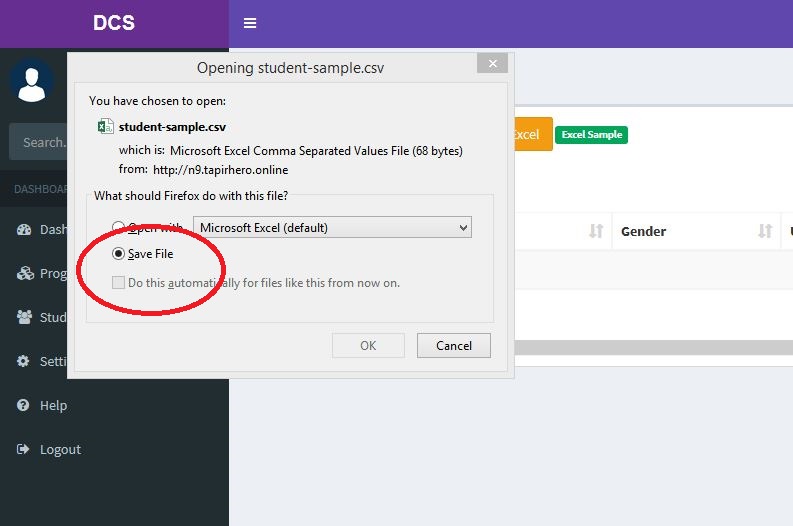Focus the sidebar Search input field

40,142
